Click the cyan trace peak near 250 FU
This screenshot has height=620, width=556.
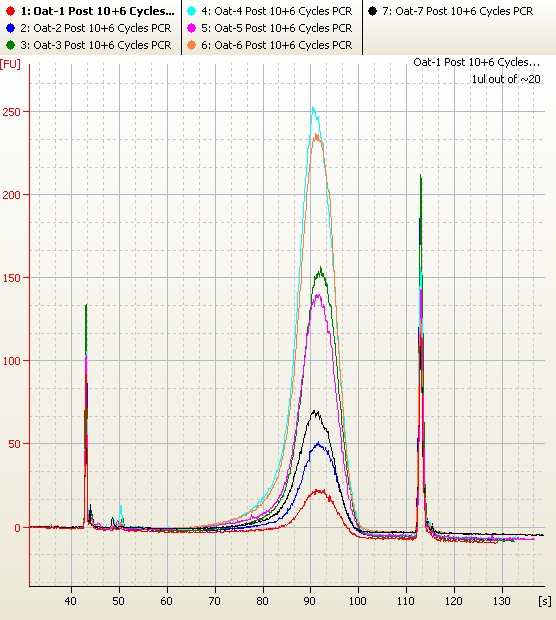coord(313,108)
